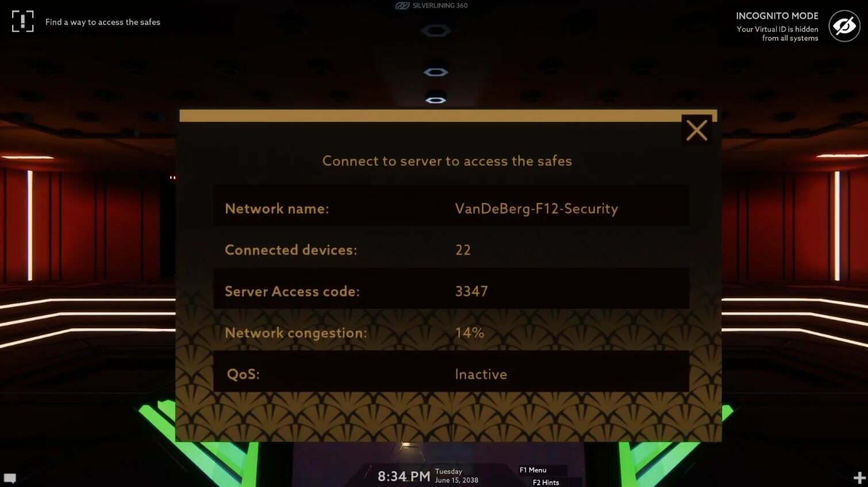Click the 8:34 PM clock display
Viewport: 868px width, 487px height.
tap(404, 476)
